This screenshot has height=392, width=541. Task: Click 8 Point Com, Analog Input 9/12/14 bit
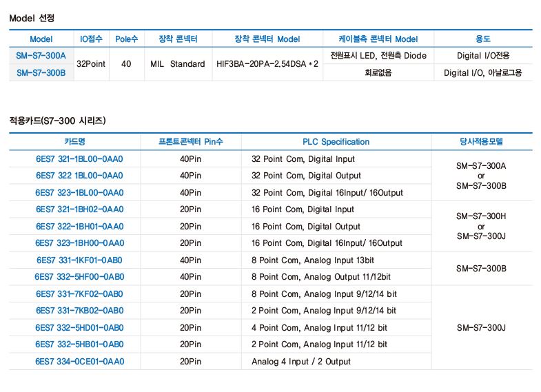coord(325,294)
